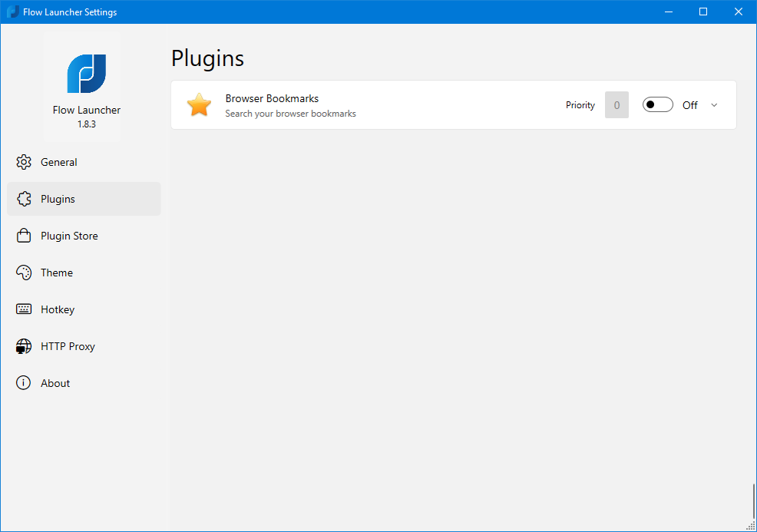The width and height of the screenshot is (757, 532).
Task: Open the HTTP Proxy tab
Action: pyautogui.click(x=84, y=346)
